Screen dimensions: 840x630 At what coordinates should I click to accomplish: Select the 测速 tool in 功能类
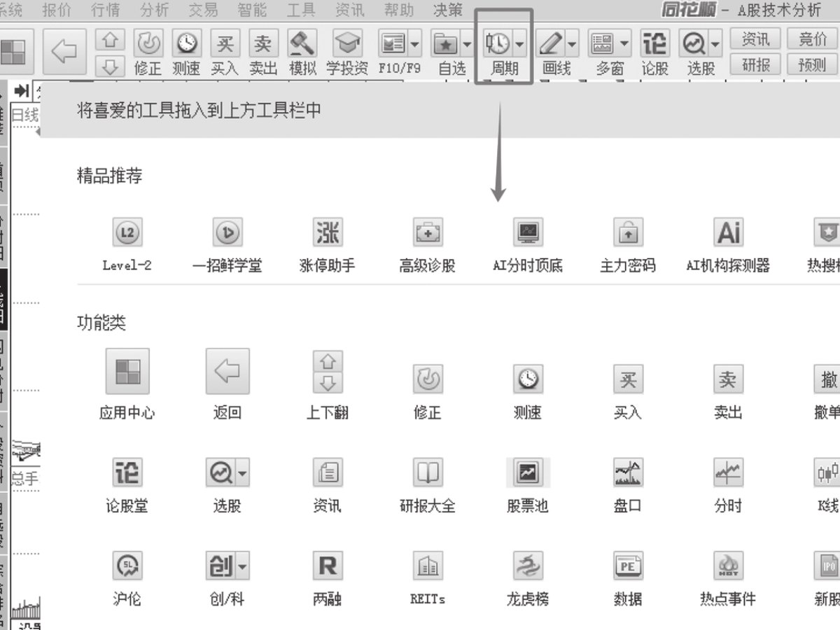point(527,379)
